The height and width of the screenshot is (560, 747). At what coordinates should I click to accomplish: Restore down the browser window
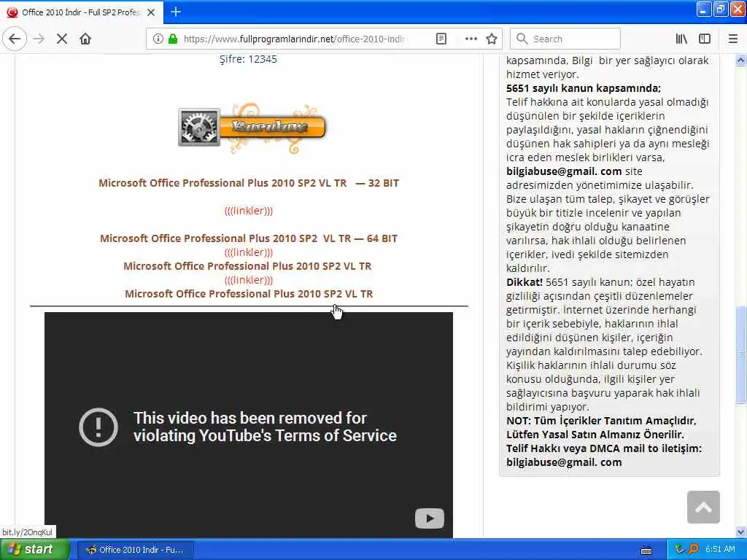[x=721, y=9]
